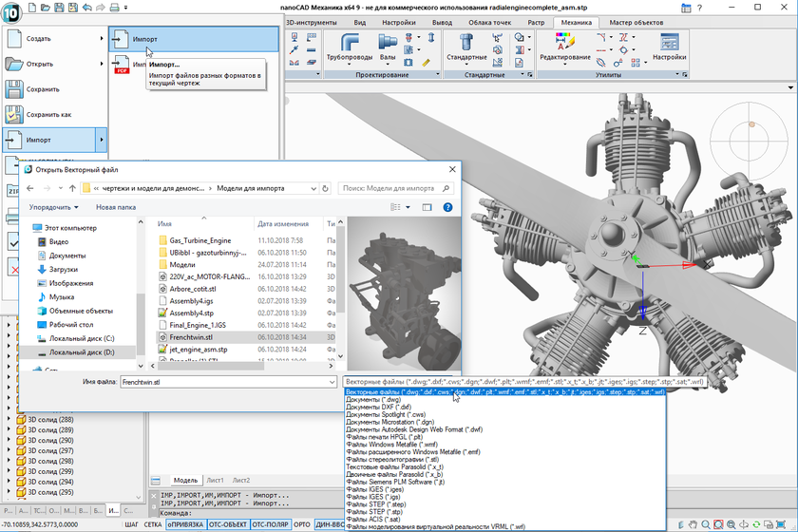Click the Сохранить floppy disk icon
Viewport: 798px width, 532px height.
click(x=14, y=89)
